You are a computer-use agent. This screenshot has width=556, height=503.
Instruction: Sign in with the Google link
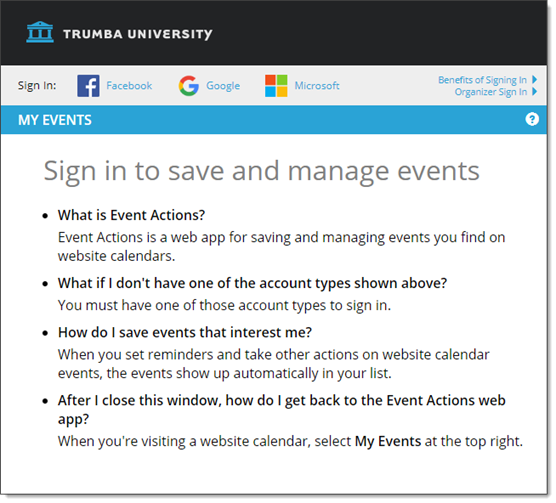tap(223, 86)
